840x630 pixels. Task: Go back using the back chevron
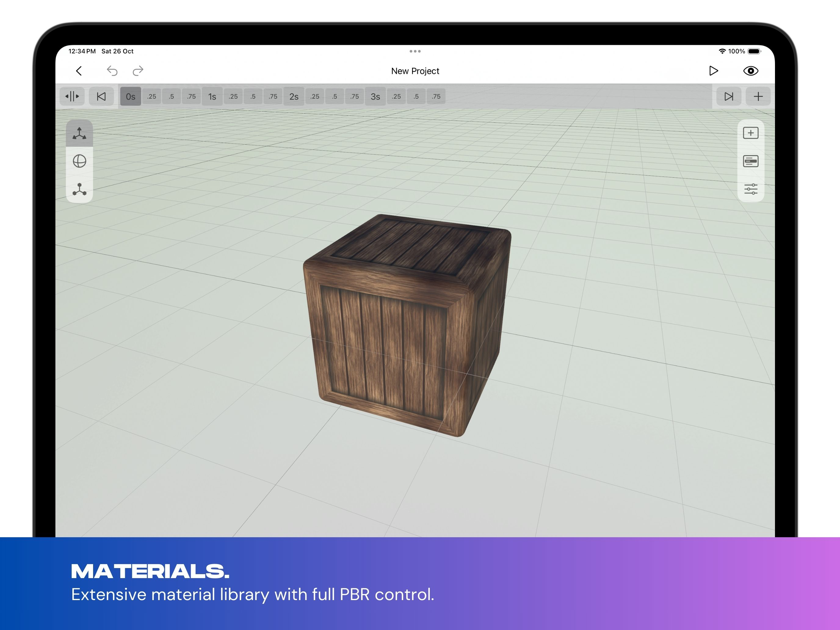[x=79, y=71]
